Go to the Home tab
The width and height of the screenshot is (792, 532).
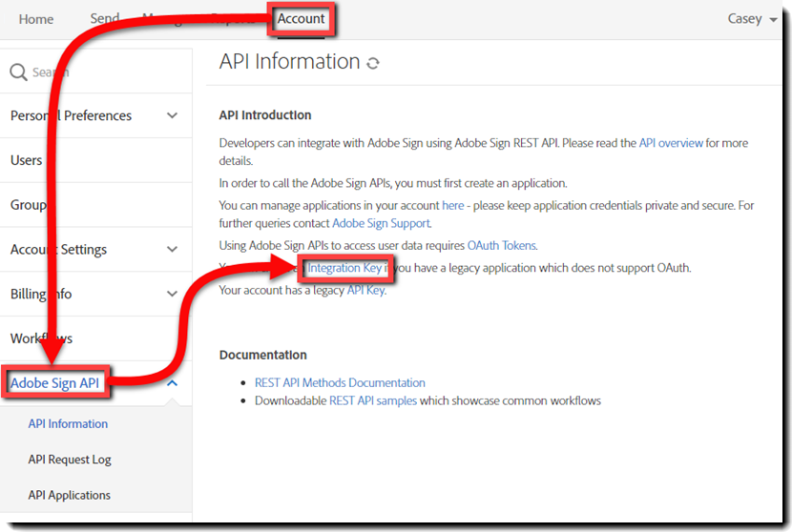point(36,19)
